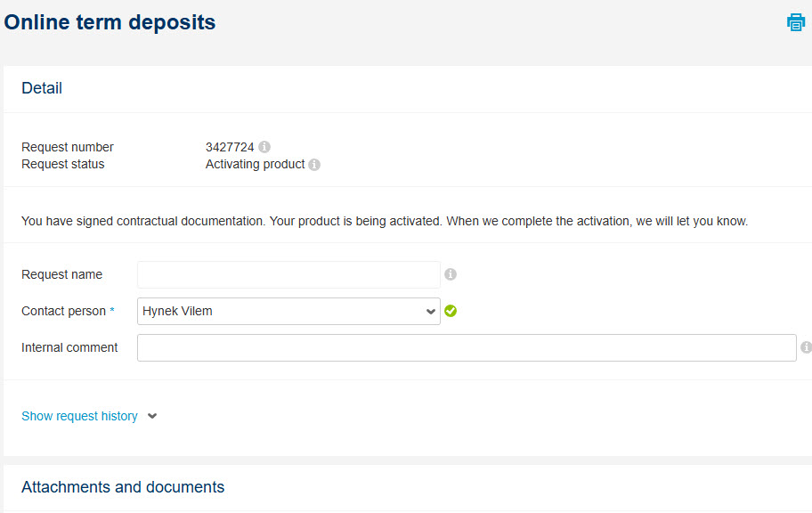The image size is (812, 513).
Task: Click info icon beside Internal comment field
Action: coord(806,347)
